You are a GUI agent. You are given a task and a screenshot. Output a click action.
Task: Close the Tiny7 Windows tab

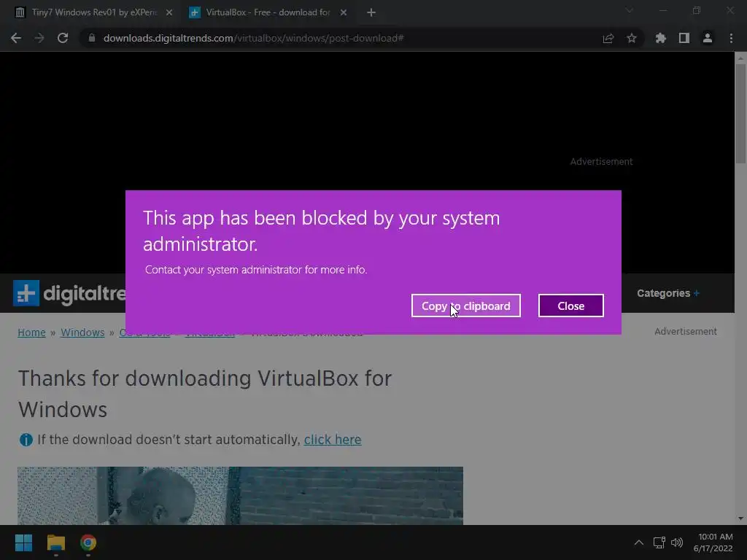coord(169,12)
